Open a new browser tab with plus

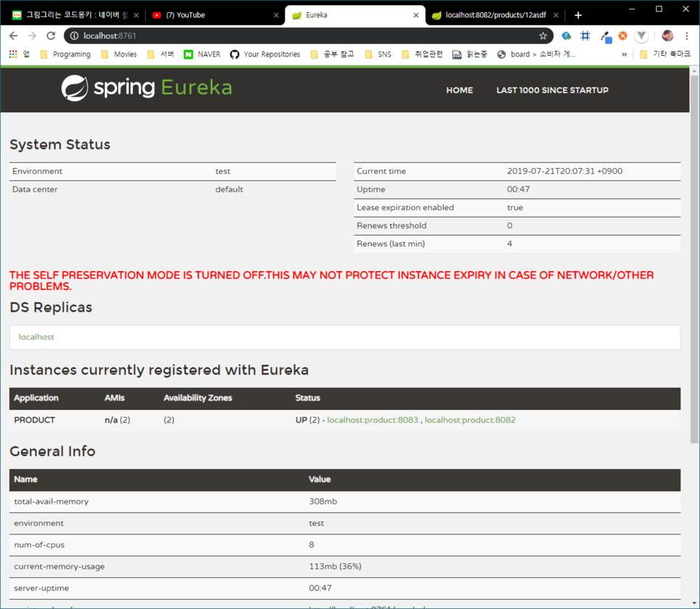578,15
